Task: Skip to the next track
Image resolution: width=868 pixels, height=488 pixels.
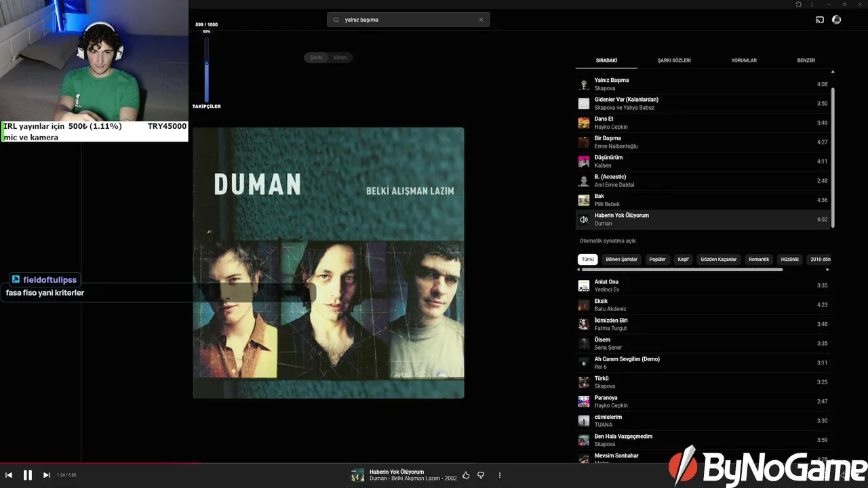Action: click(47, 475)
